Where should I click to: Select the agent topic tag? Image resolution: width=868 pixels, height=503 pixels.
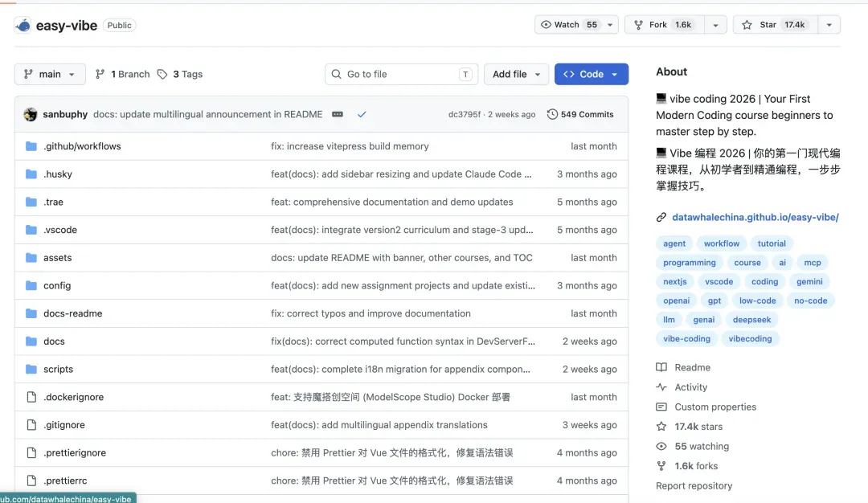674,243
